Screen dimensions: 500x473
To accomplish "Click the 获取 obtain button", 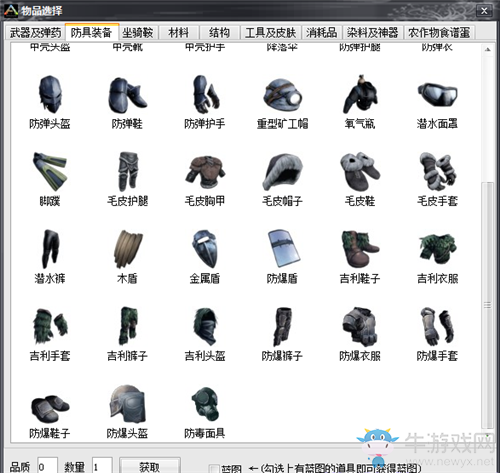I will tap(150, 466).
